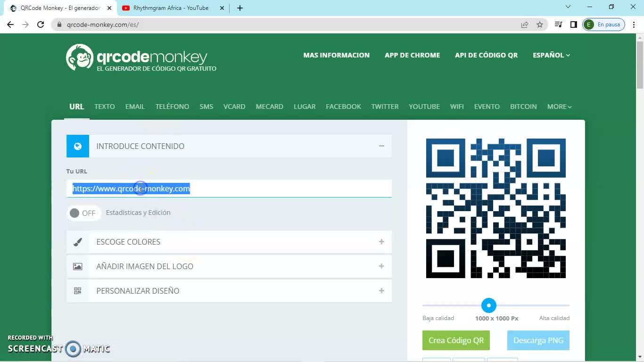Switch to the Email tab
644x362 pixels.
pos(135,107)
